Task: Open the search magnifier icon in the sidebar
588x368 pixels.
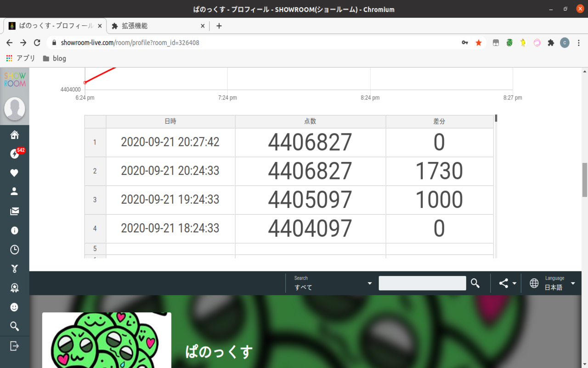Action: (x=15, y=326)
